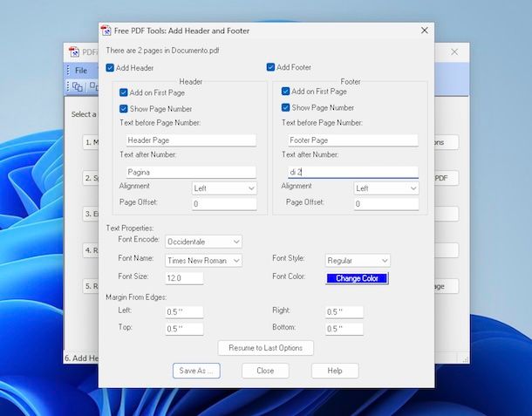Click the Header Page text field
The height and width of the screenshot is (416, 532).
point(191,140)
